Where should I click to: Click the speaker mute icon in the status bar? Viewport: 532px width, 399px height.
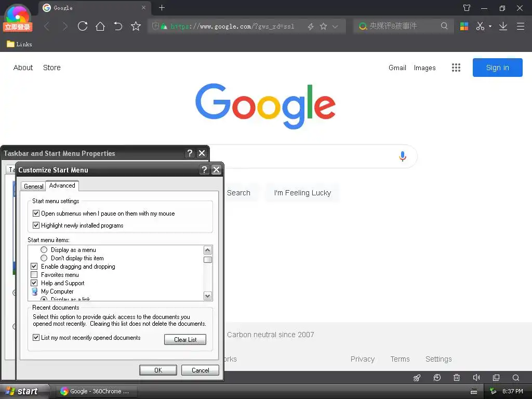(476, 378)
